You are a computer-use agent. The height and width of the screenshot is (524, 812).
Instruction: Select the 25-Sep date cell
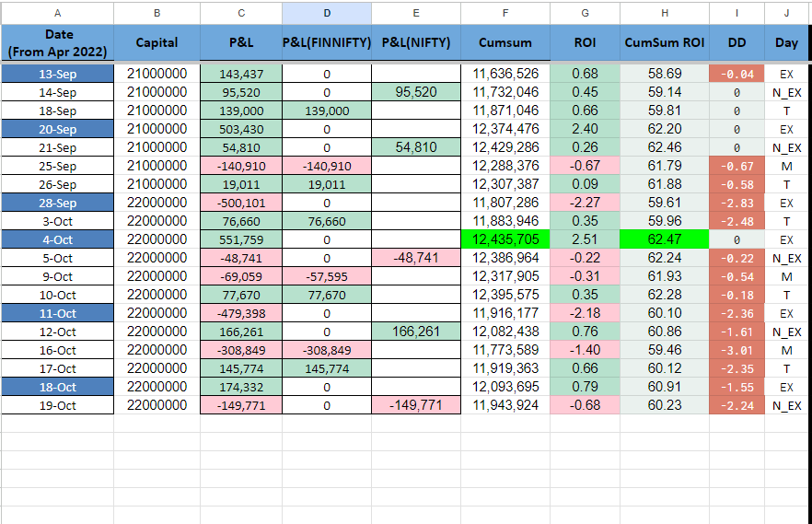[57, 166]
